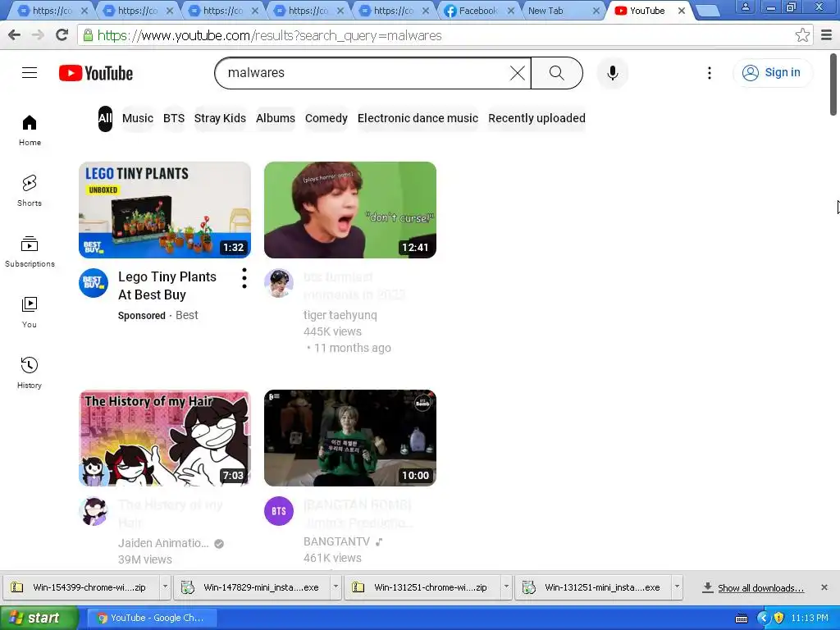This screenshot has width=840, height=630.
Task: Click the Jaiden Animations channel avatar
Action: pyautogui.click(x=94, y=510)
